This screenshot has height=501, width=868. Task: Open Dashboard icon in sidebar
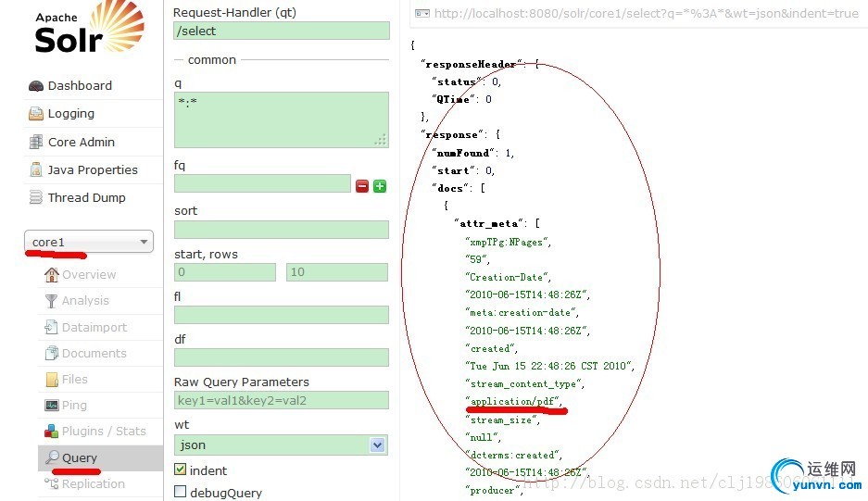[x=36, y=86]
